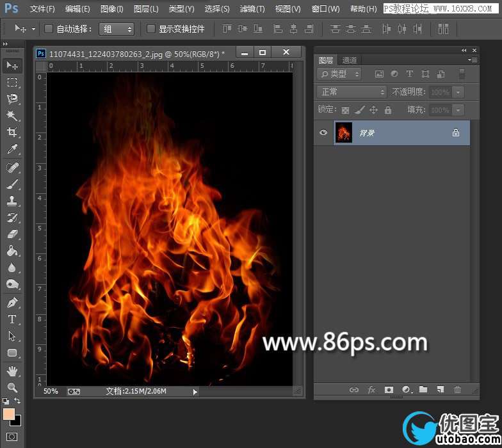This screenshot has height=448, width=502.
Task: Enable the 显示变换控件 checkbox
Action: point(151,29)
